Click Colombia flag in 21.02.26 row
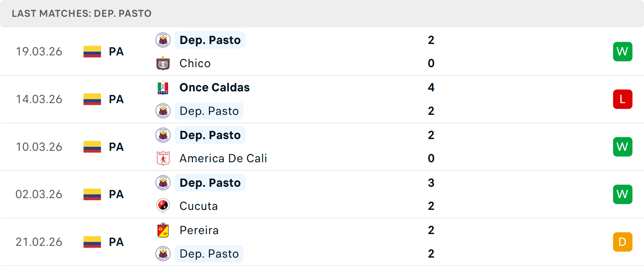This screenshot has width=644, height=266. click(92, 242)
